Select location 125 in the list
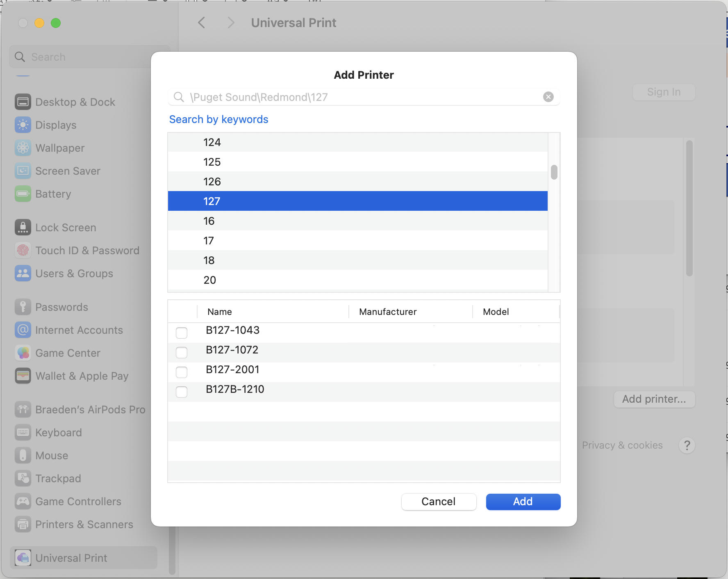This screenshot has width=728, height=579. coord(358,162)
